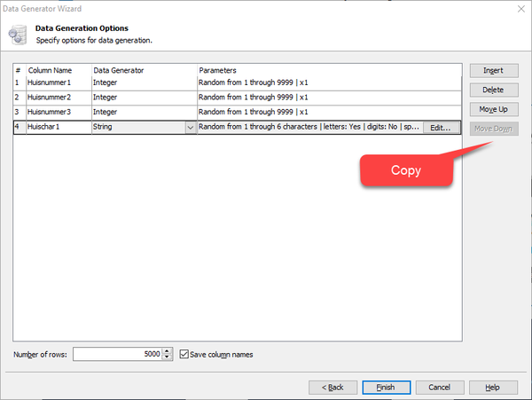Image resolution: width=532 pixels, height=400 pixels.
Task: Open Edit... for Huischar1 parameters
Action: point(441,128)
